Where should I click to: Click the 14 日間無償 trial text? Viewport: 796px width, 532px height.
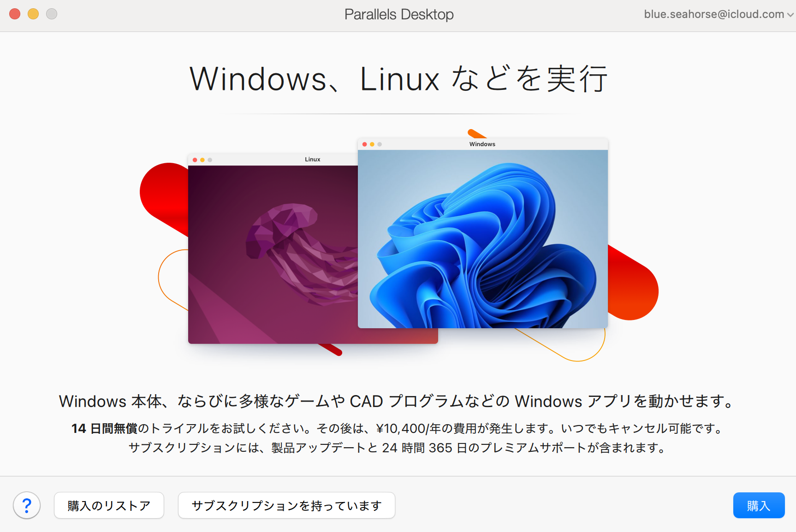104,429
